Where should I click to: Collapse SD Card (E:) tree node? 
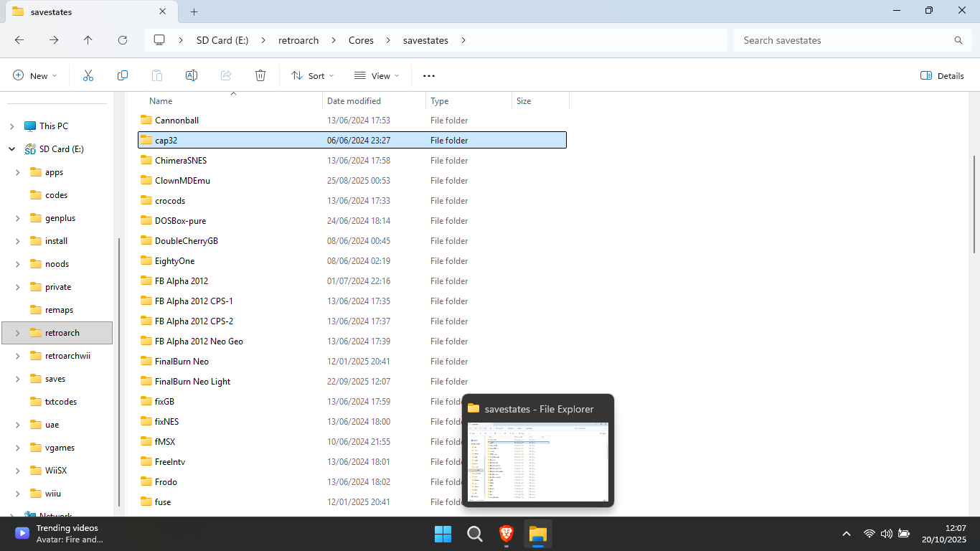[x=11, y=149]
